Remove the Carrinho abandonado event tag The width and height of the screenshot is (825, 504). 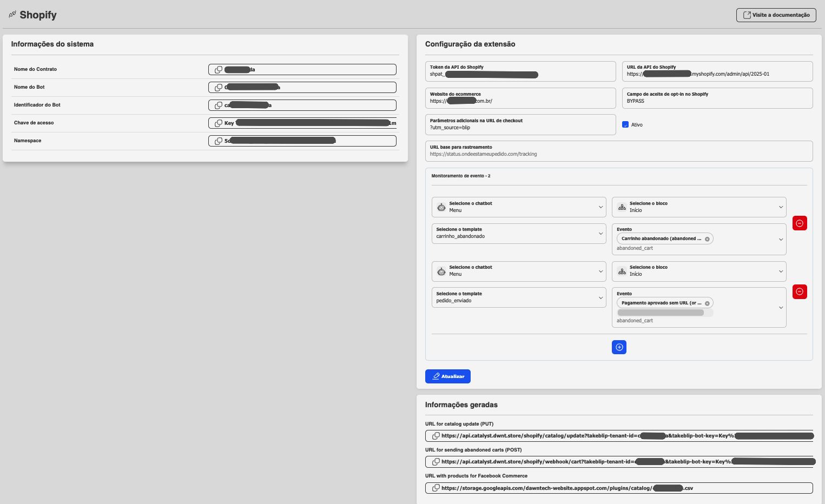coord(707,239)
